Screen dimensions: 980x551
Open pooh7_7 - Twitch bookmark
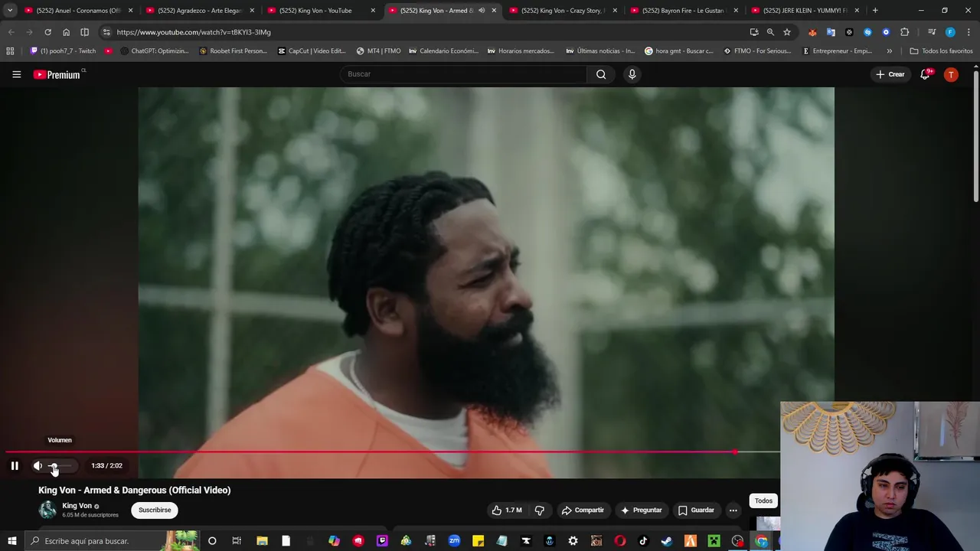(x=63, y=51)
